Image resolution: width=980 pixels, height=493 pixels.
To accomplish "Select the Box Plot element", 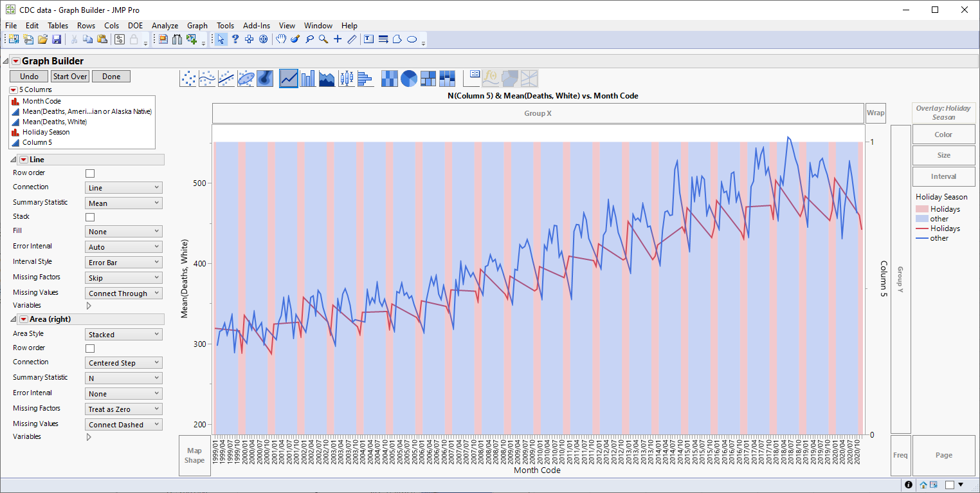I will (x=346, y=77).
